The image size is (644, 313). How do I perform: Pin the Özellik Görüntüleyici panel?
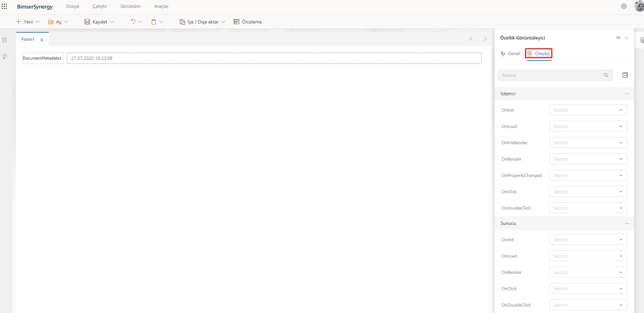618,38
